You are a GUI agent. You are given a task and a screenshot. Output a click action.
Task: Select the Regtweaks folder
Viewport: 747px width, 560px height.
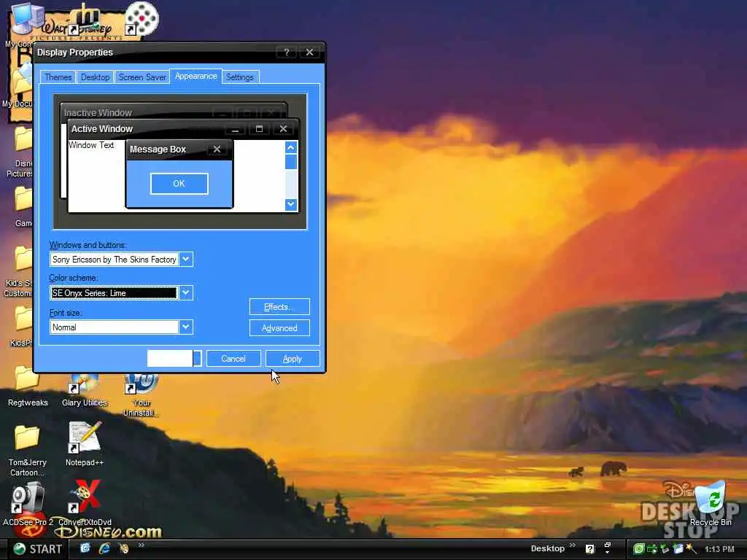(x=28, y=386)
